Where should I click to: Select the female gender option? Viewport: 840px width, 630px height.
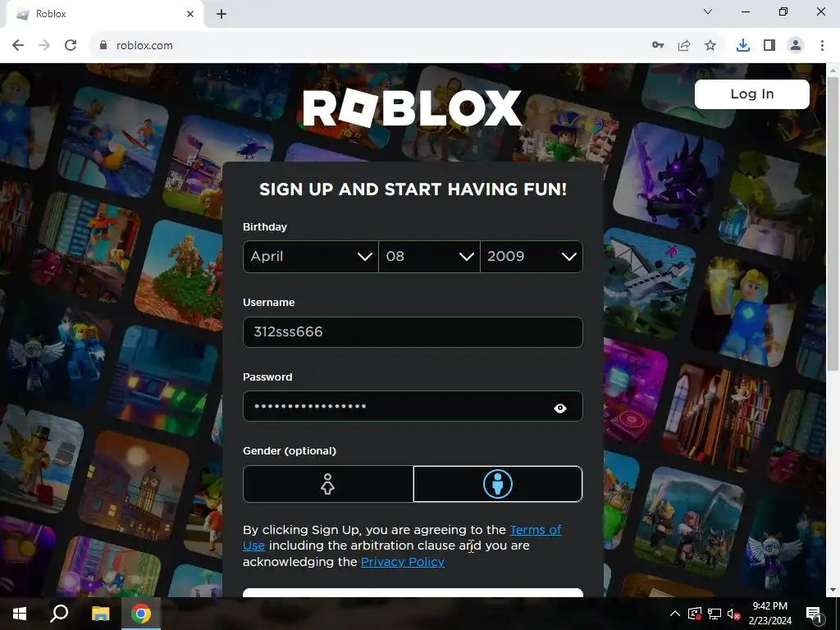click(x=328, y=484)
